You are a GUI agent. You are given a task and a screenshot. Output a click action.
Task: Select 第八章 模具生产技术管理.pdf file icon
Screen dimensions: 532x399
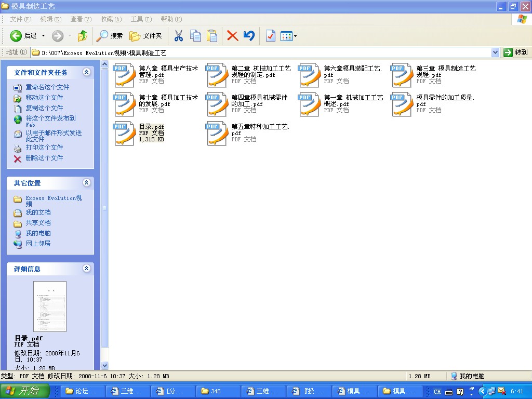coord(124,75)
